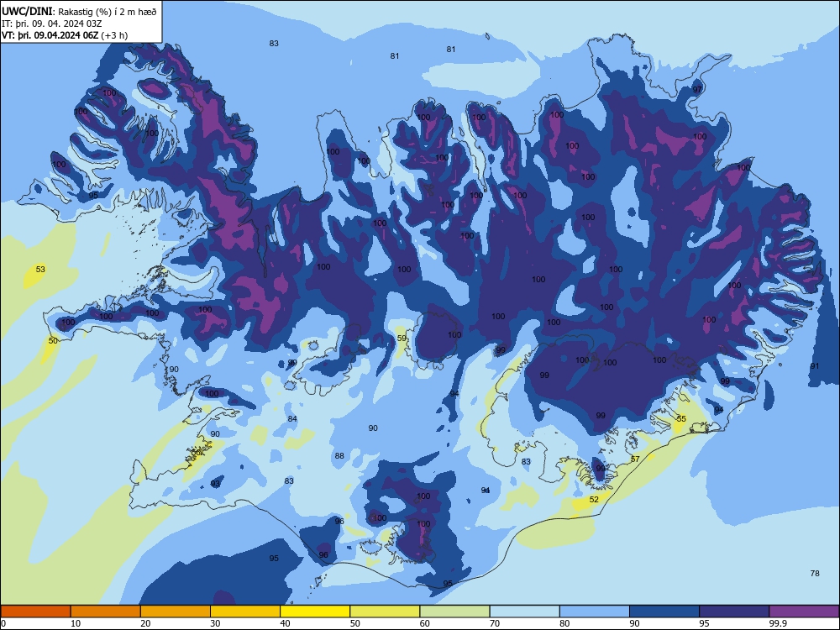Screen dimensions: 840x630
Task: Click the humidity value "57" on the map
Action: pyautogui.click(x=635, y=459)
